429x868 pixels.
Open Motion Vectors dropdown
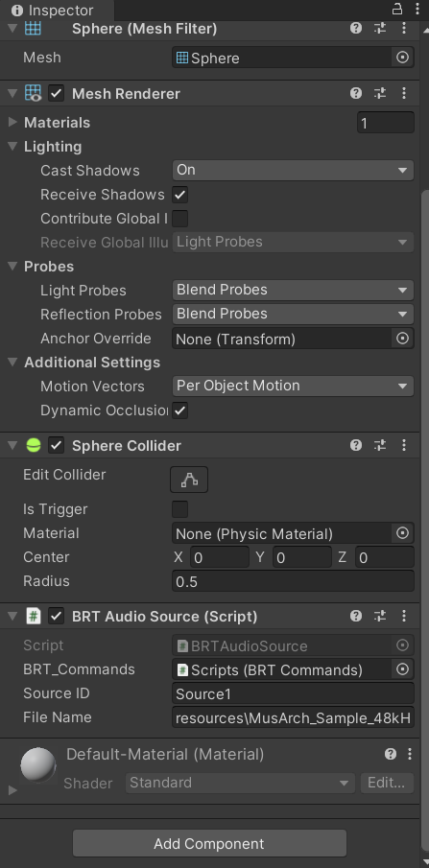[x=293, y=386]
